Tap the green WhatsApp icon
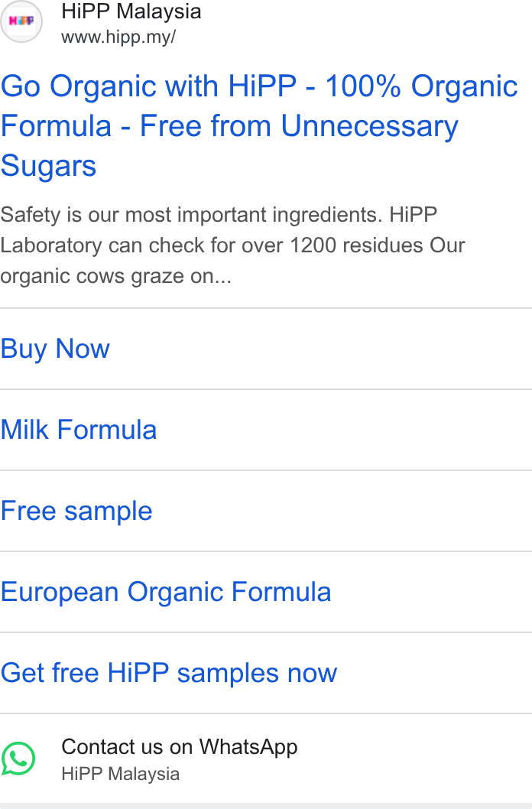The height and width of the screenshot is (809, 532). [x=18, y=759]
